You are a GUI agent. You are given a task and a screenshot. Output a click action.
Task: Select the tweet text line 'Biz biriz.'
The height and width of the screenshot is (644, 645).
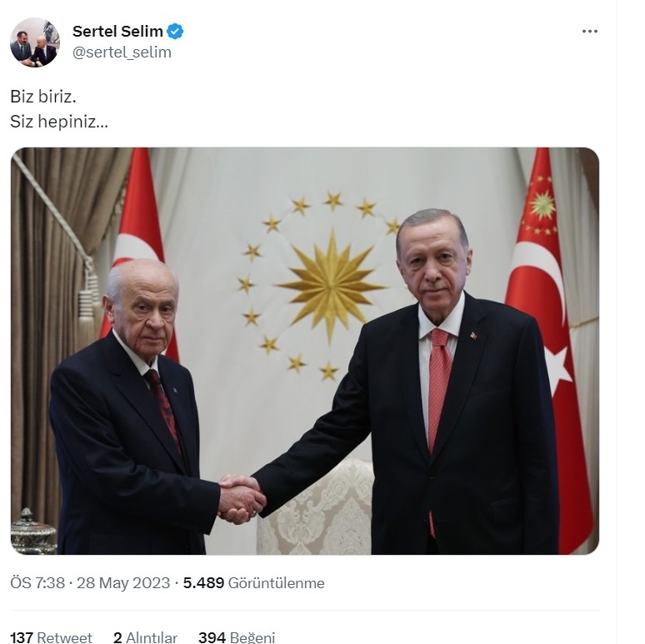click(x=43, y=97)
